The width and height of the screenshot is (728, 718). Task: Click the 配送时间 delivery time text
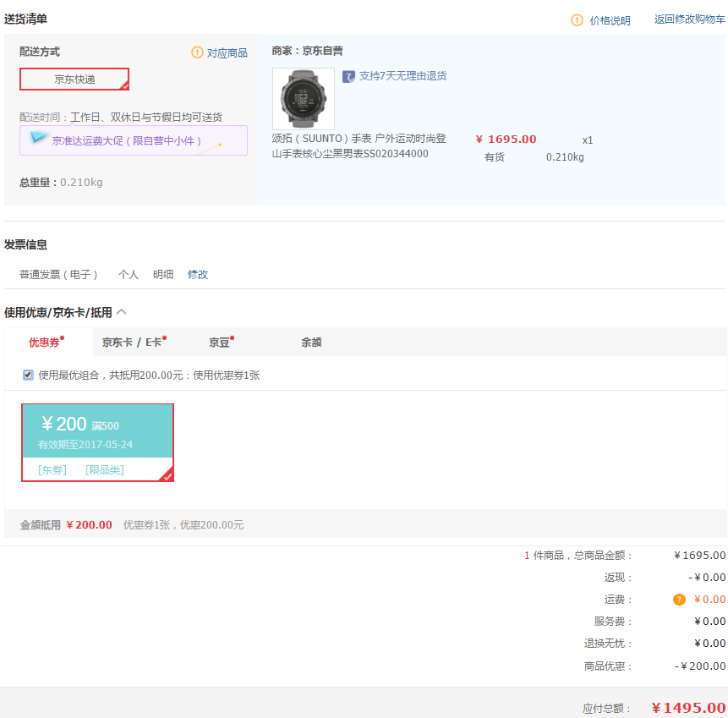(121, 117)
